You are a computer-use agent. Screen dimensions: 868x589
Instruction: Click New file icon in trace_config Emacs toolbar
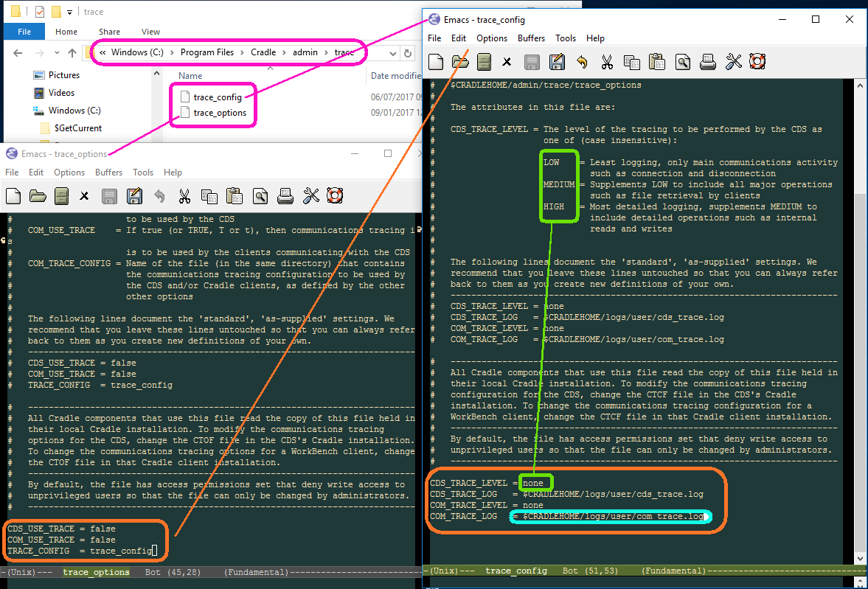coord(436,62)
